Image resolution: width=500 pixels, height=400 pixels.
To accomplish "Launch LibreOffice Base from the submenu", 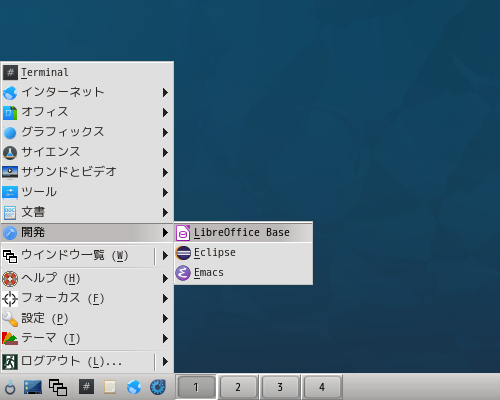I will click(243, 232).
